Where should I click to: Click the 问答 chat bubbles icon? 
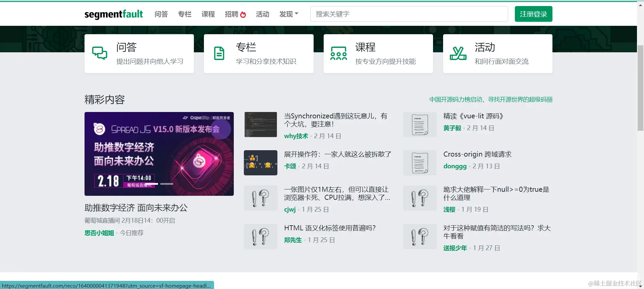tap(100, 53)
